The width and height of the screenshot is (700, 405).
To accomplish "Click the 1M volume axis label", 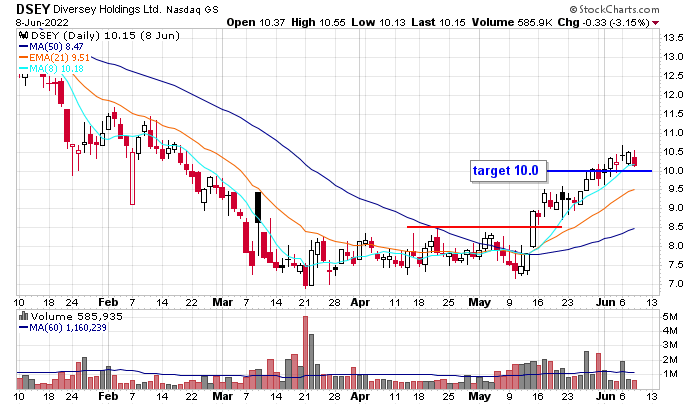I will click(x=670, y=374).
